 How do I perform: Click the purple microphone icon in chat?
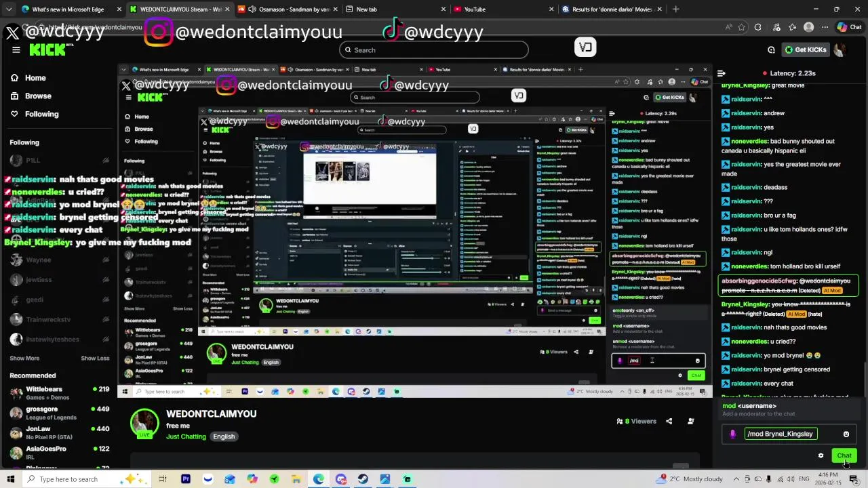tap(732, 434)
